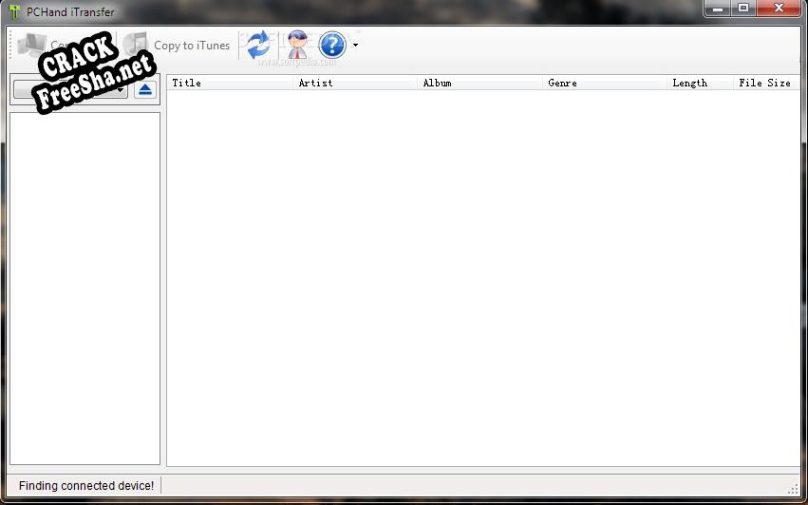This screenshot has height=505, width=808.
Task: Sort the list by Genre column
Action: (605, 83)
